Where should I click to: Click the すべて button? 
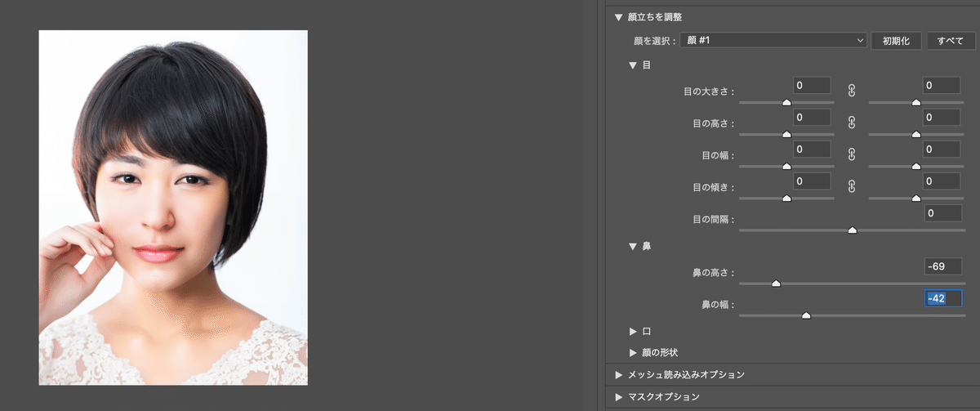(x=951, y=40)
